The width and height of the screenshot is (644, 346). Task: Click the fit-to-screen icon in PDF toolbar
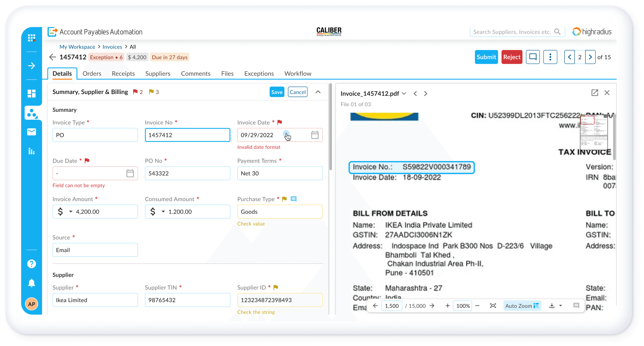(493, 306)
